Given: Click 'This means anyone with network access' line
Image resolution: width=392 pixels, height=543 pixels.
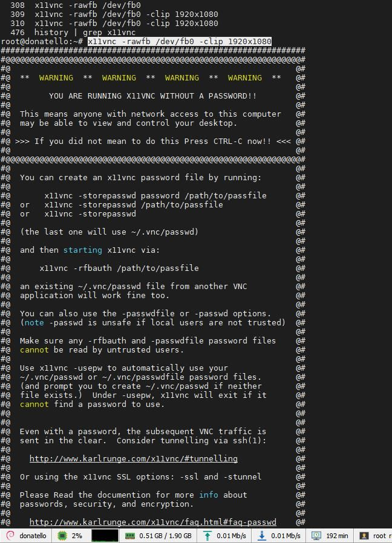Looking at the screenshot, I should point(151,114).
